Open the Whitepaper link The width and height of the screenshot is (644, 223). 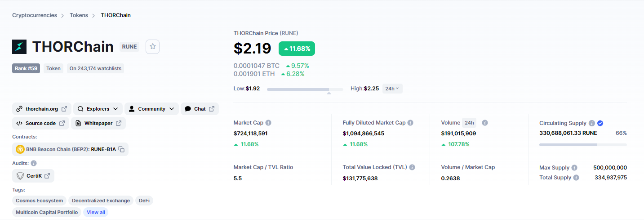click(x=98, y=123)
